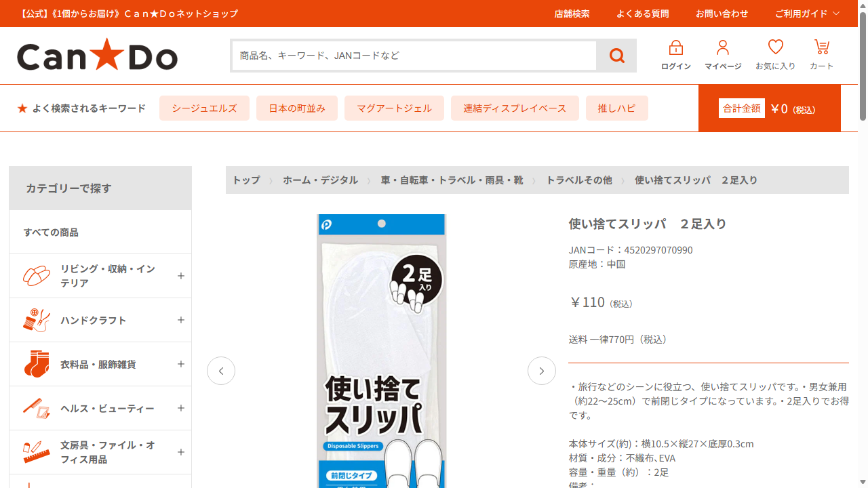Click the 推しハピ keyword tag
Image resolution: width=868 pixels, height=488 pixels.
[617, 108]
